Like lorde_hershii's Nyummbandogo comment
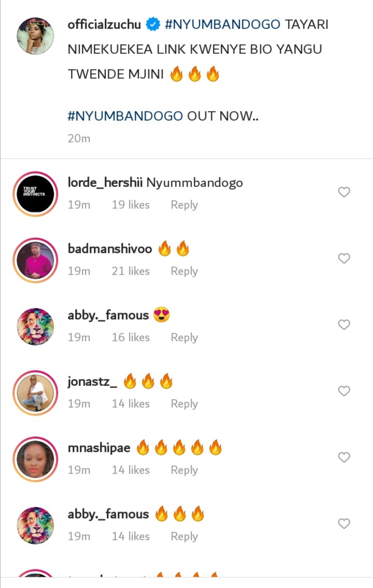Image resolution: width=373 pixels, height=588 pixels. 344,192
